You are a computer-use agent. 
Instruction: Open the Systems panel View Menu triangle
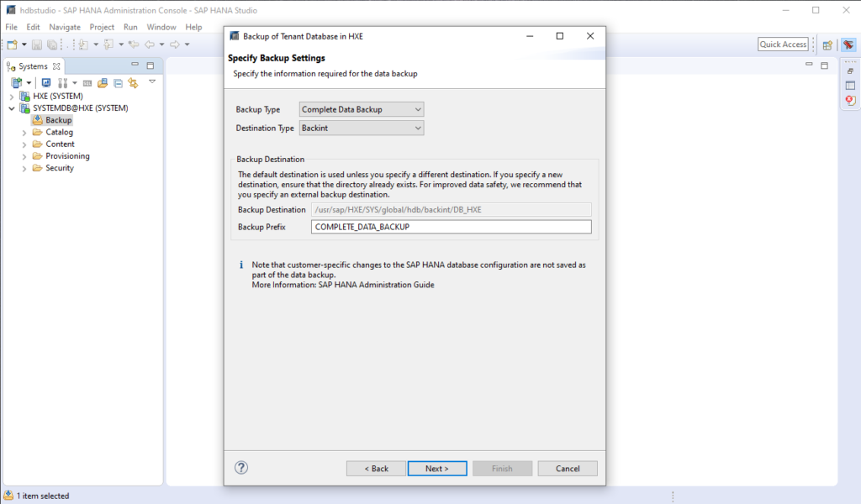pyautogui.click(x=152, y=81)
